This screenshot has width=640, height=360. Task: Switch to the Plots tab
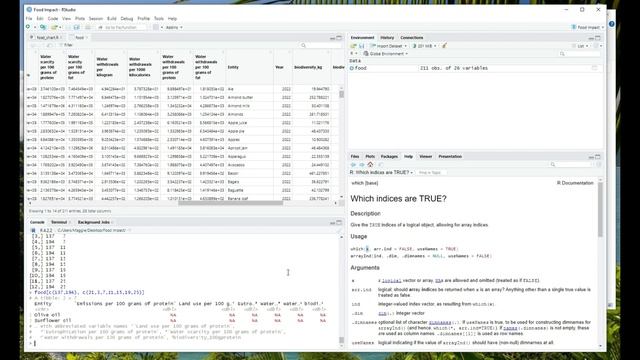point(370,157)
